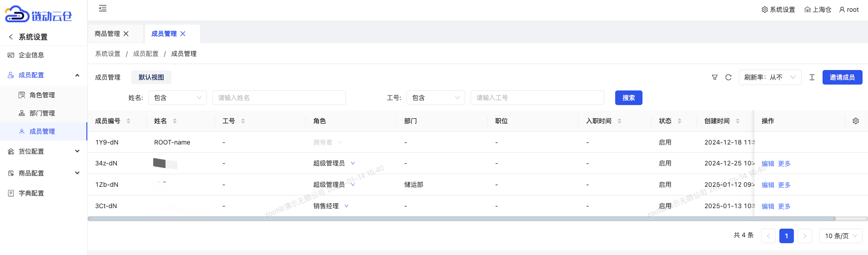Open the 刷新率 dropdown
The height and width of the screenshot is (255, 868).
(x=769, y=77)
